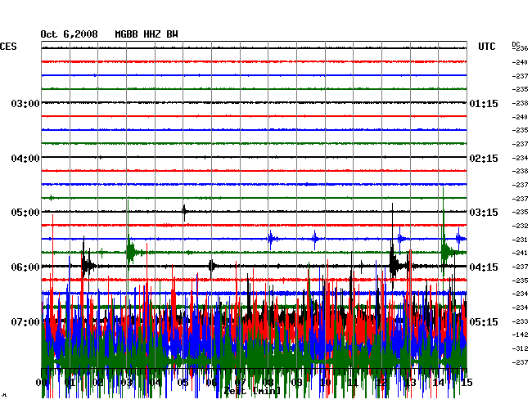Click the 04:15 UTC time label
532x404 pixels.
484,267
